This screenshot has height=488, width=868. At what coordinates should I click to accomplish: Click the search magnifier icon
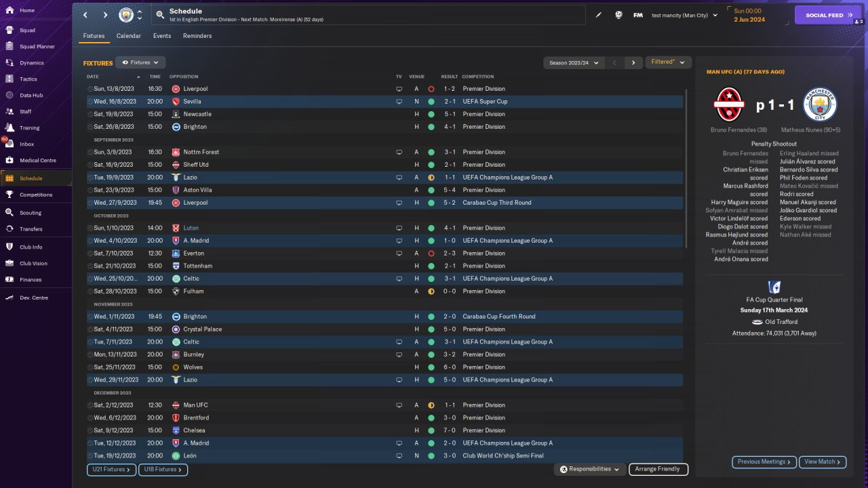159,15
